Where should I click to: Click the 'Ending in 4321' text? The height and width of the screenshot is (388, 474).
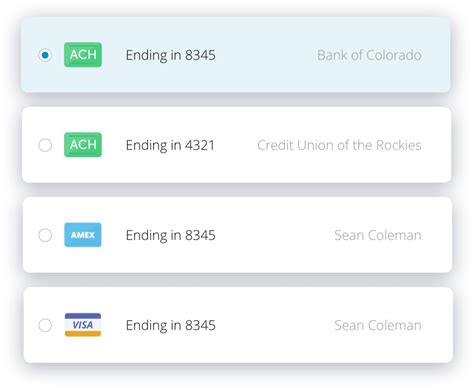pos(170,145)
